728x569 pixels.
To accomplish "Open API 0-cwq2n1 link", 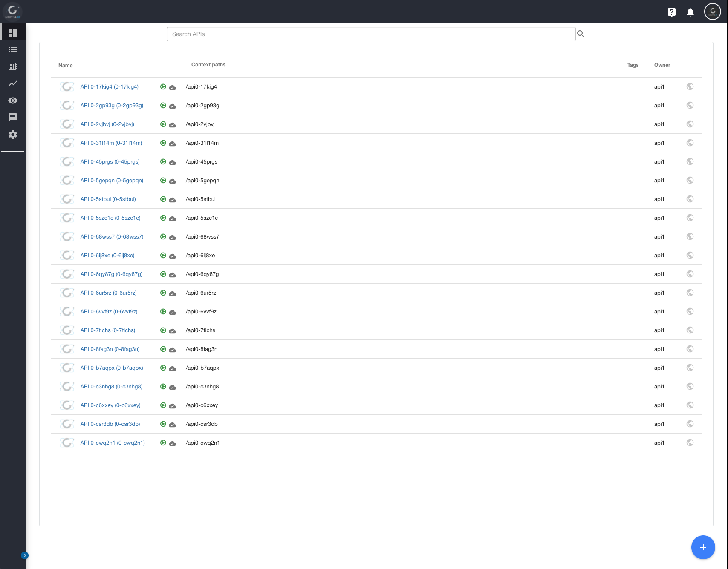I will (x=113, y=443).
